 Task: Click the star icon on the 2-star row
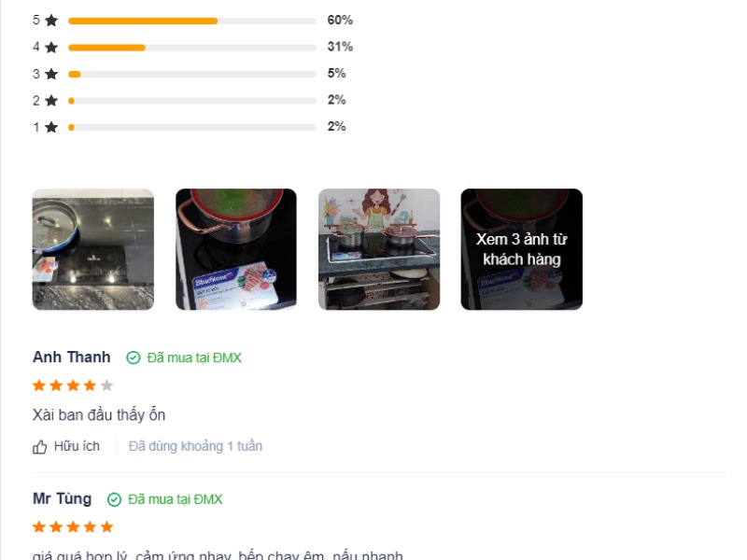[x=51, y=100]
